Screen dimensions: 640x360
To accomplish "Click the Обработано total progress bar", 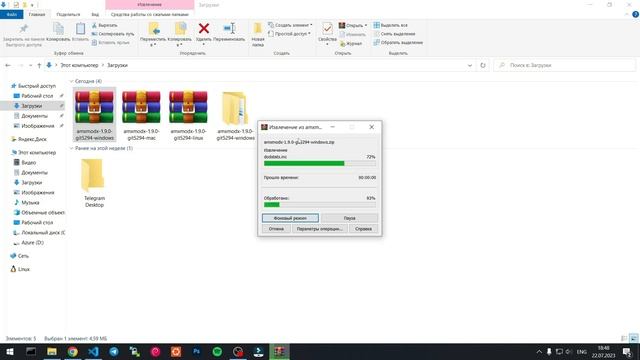I will point(320,204).
